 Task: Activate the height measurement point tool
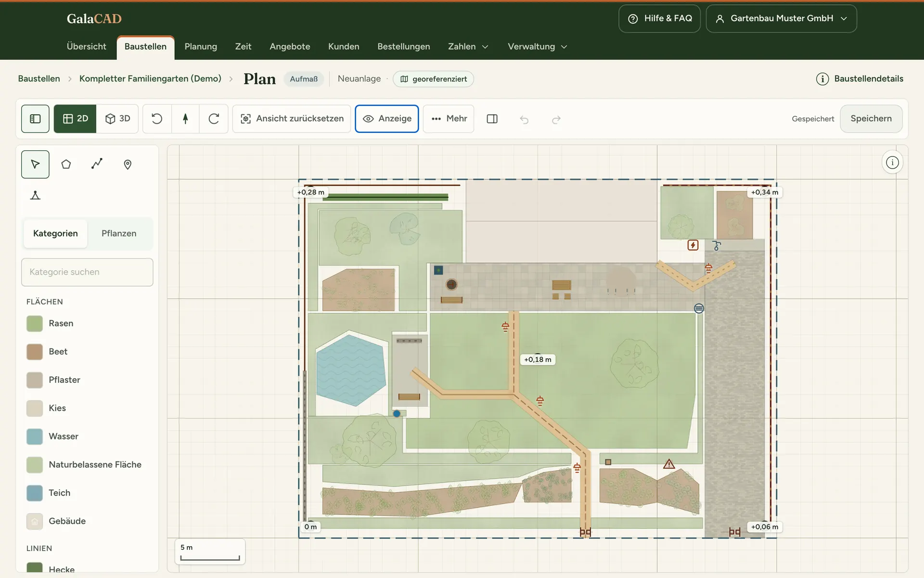tap(35, 195)
